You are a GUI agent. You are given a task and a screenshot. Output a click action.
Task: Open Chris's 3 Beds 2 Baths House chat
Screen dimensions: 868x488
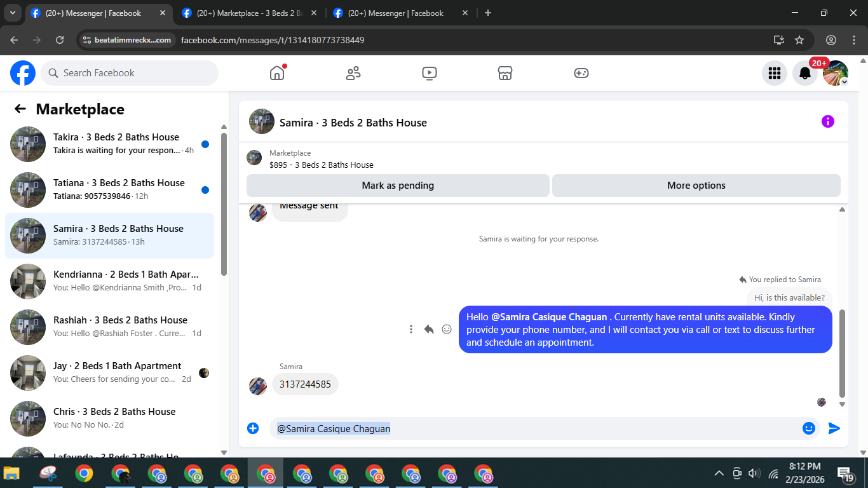pos(109,419)
